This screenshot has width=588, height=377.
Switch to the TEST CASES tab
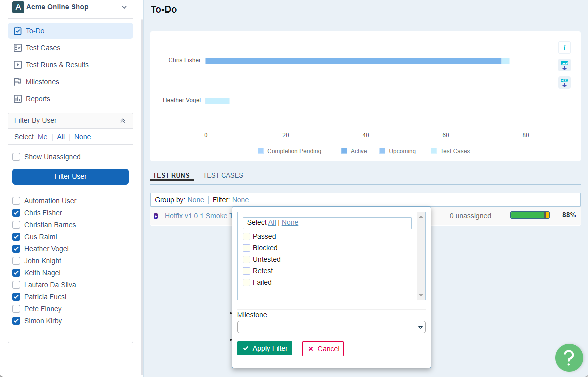(x=223, y=175)
